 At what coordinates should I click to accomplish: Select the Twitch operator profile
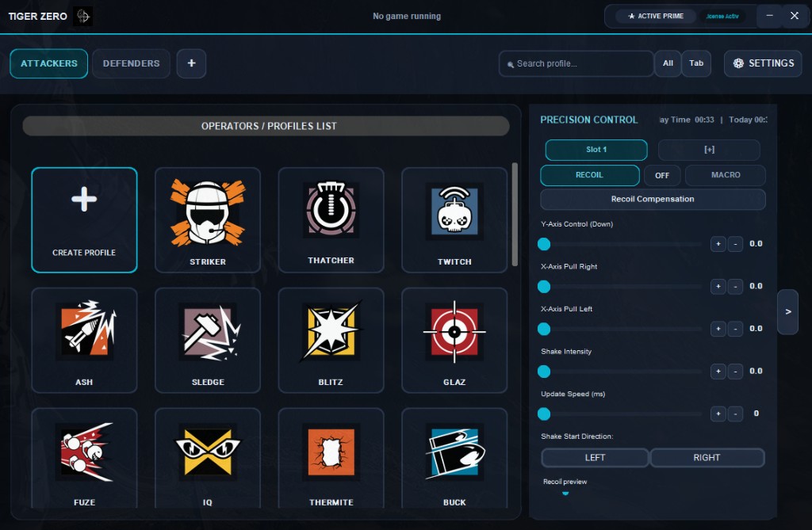tap(454, 220)
